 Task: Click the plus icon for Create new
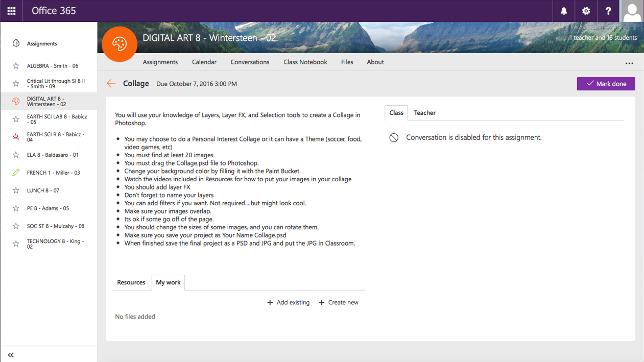[322, 303]
